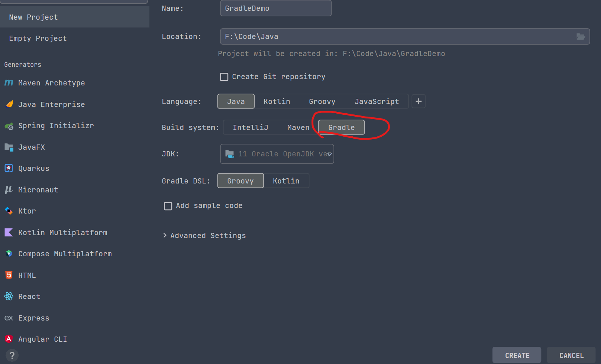Select the React label
Screen dimensions: 601x364
[29, 296]
